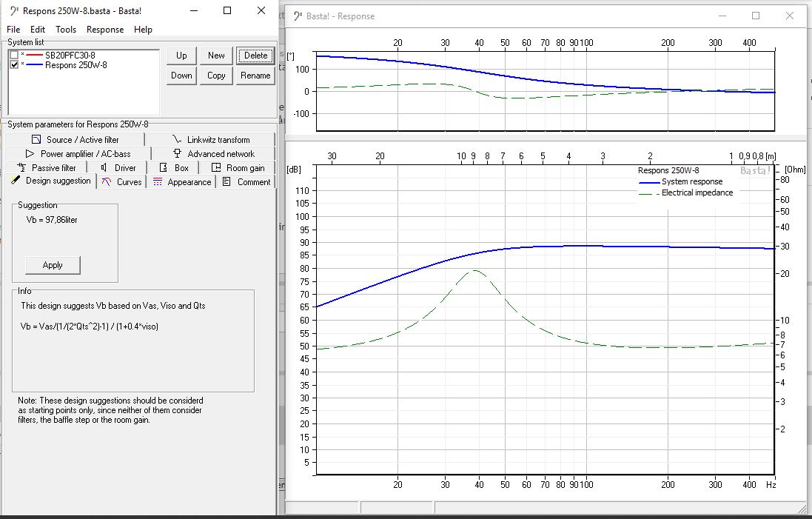Click the red SB20PFC30-8 line color sample

point(33,56)
